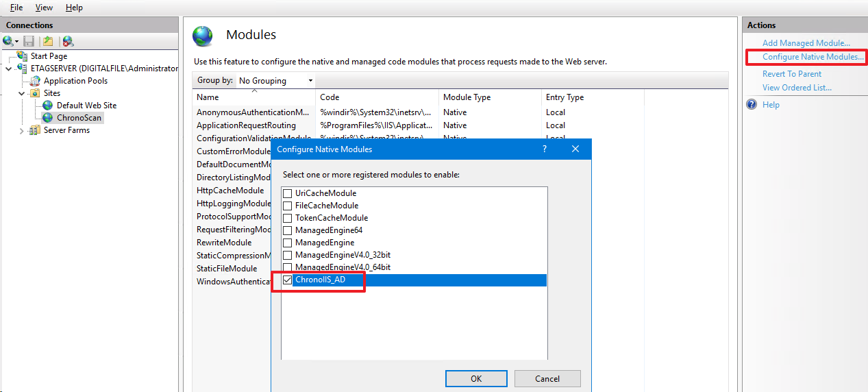Click the dialog's question mark help button
The width and height of the screenshot is (868, 392).
point(545,149)
